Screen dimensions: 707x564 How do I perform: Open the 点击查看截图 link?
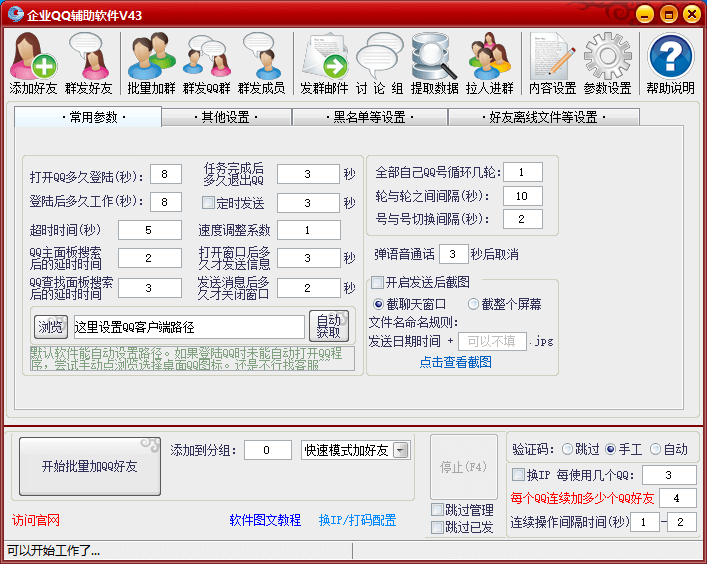click(455, 362)
